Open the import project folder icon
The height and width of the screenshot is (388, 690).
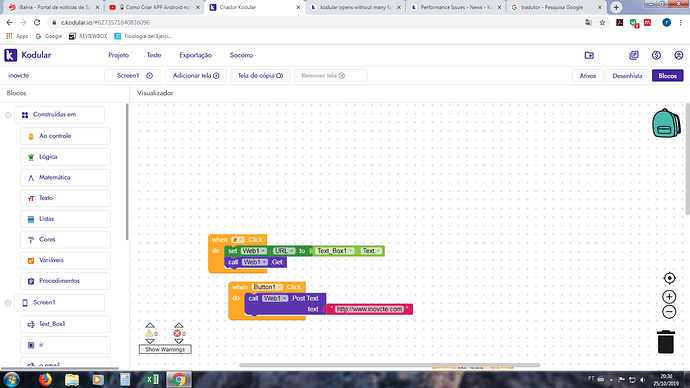coord(589,55)
